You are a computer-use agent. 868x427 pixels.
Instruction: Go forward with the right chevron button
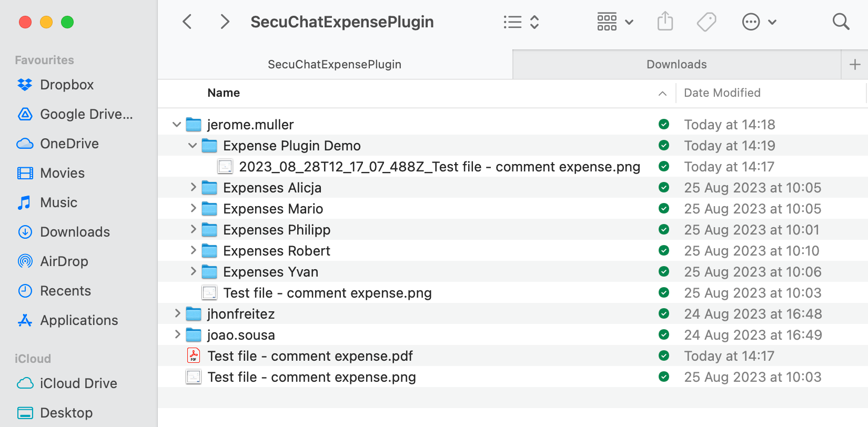point(225,22)
